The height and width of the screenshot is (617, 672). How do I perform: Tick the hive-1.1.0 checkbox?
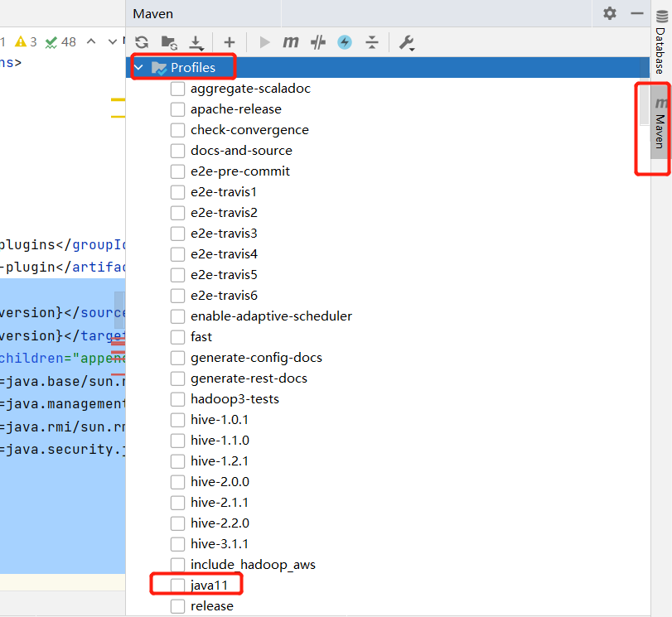click(x=177, y=441)
